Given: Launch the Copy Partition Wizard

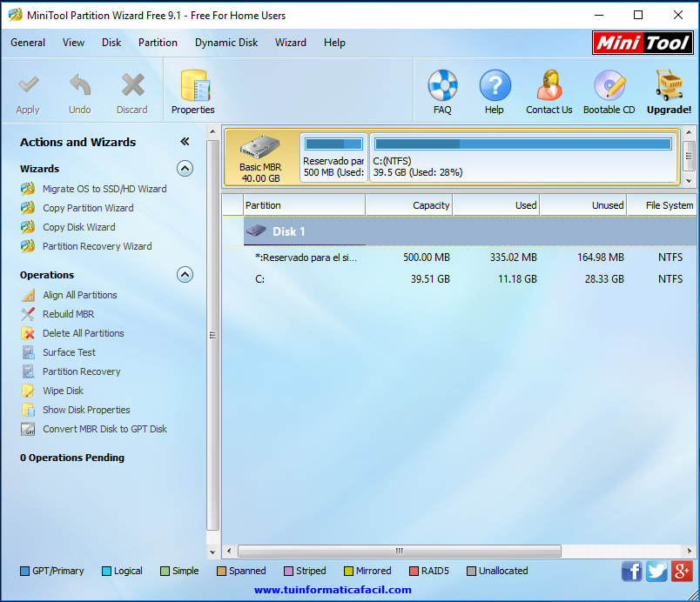Looking at the screenshot, I should tap(88, 208).
